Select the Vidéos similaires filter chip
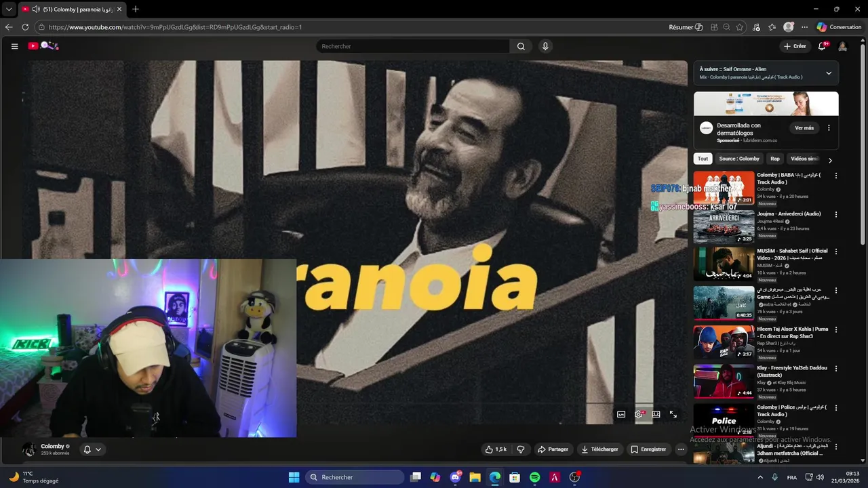The image size is (868, 488). coord(804,159)
